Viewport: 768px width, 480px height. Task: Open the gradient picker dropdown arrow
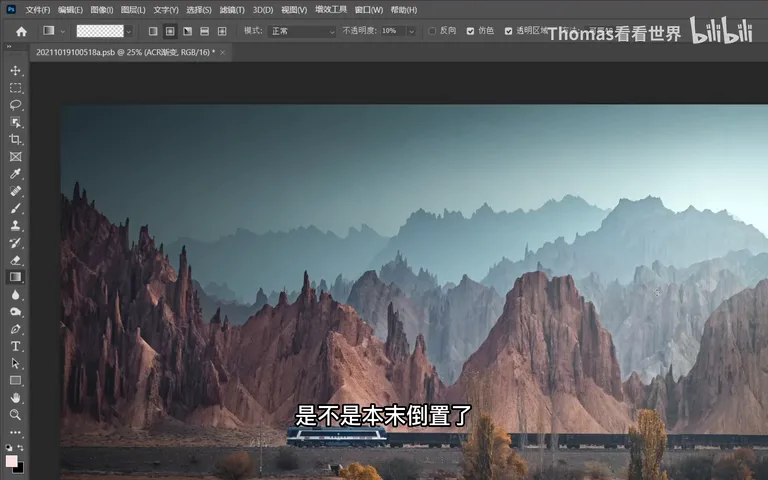pos(129,31)
